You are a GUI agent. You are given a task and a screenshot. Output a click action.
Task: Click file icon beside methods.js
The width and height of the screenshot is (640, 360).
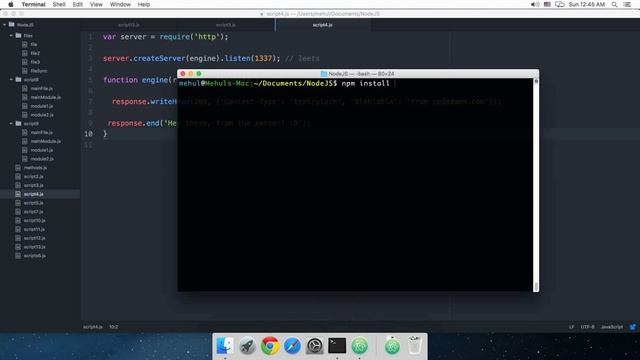point(18,168)
